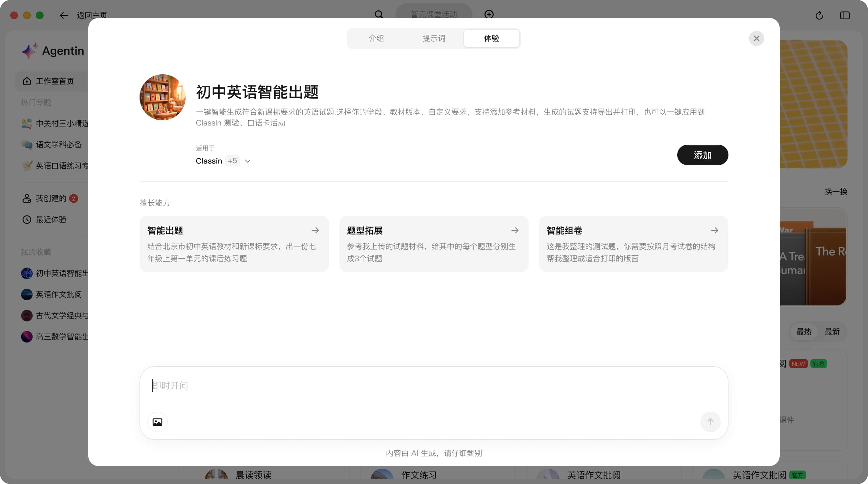Click the send arrow button
The height and width of the screenshot is (484, 868).
710,422
